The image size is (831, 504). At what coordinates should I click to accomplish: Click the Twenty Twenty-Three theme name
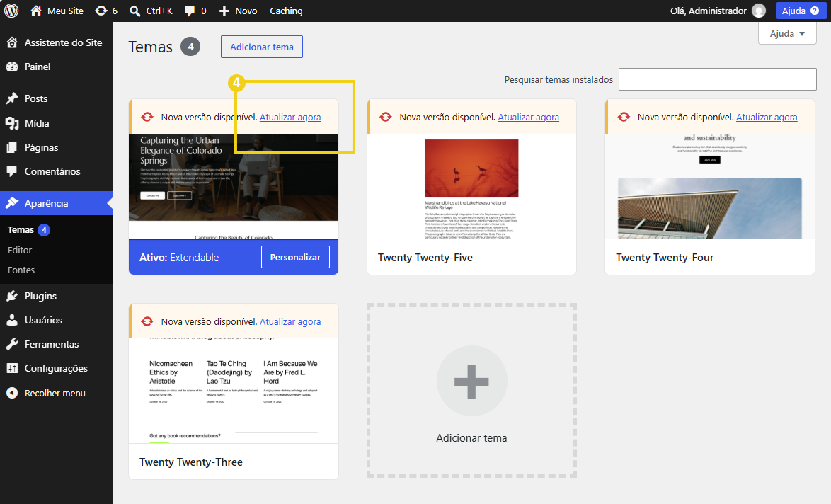pos(191,462)
